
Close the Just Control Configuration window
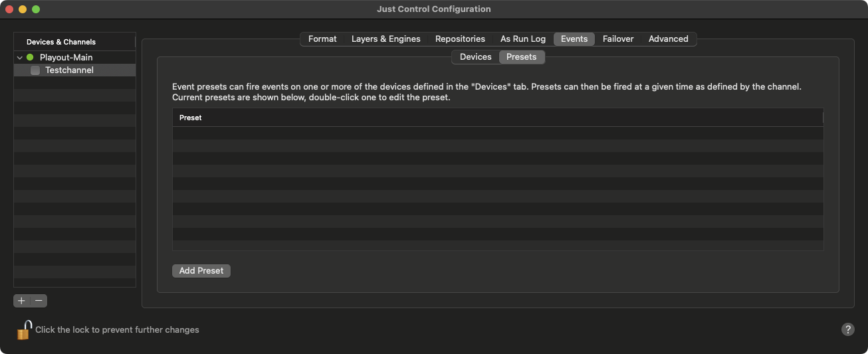pyautogui.click(x=9, y=9)
